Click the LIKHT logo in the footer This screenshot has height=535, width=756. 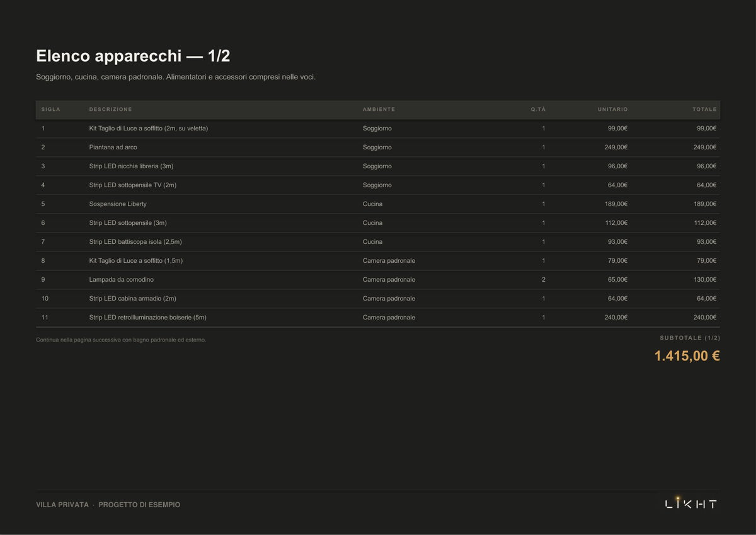pos(691,503)
